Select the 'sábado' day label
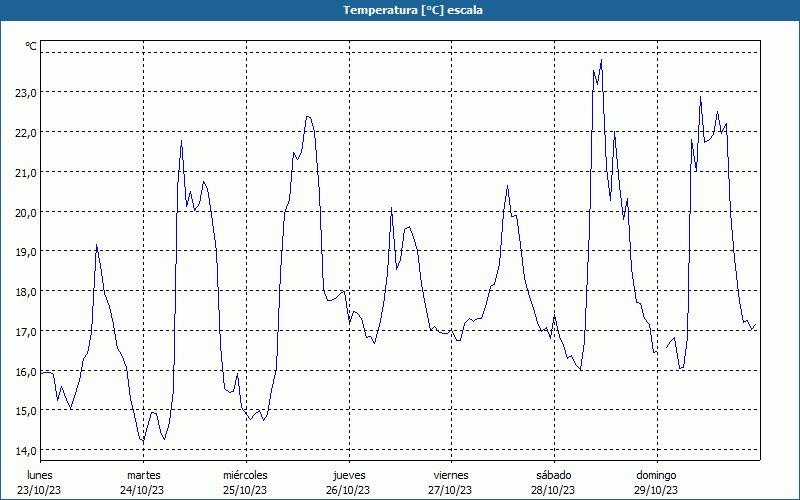Viewport: 800px width, 500px height. click(554, 475)
